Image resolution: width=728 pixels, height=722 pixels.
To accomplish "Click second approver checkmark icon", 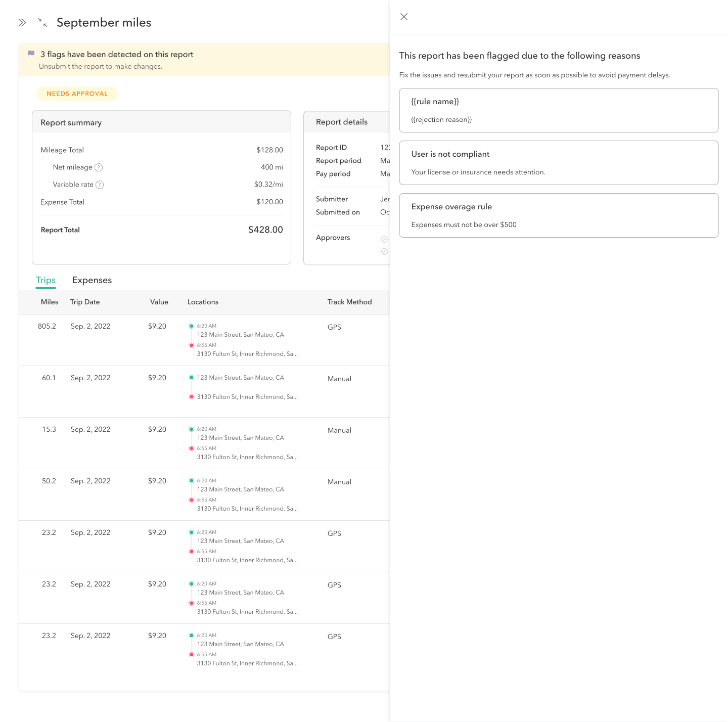I will click(384, 251).
